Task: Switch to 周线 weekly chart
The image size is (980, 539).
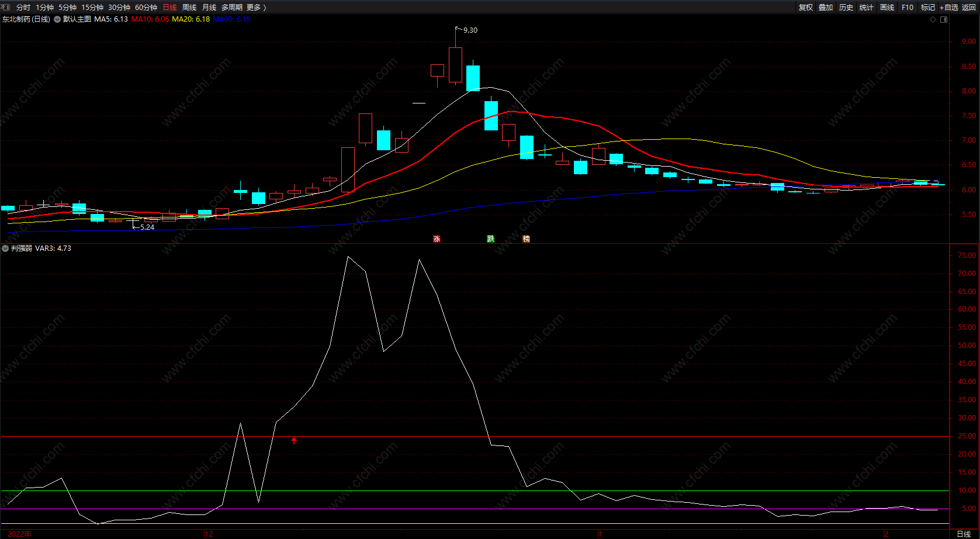Action: pos(189,8)
